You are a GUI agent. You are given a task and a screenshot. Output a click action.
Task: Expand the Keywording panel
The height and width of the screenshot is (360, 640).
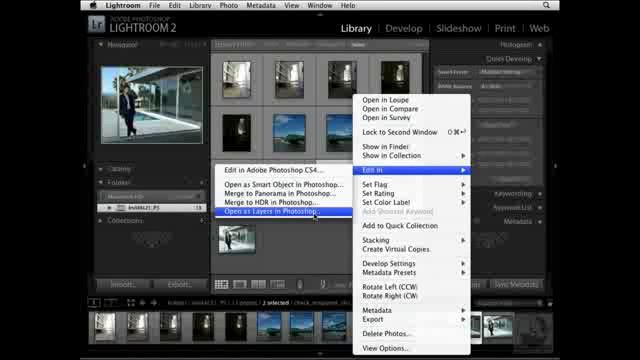[540, 194]
